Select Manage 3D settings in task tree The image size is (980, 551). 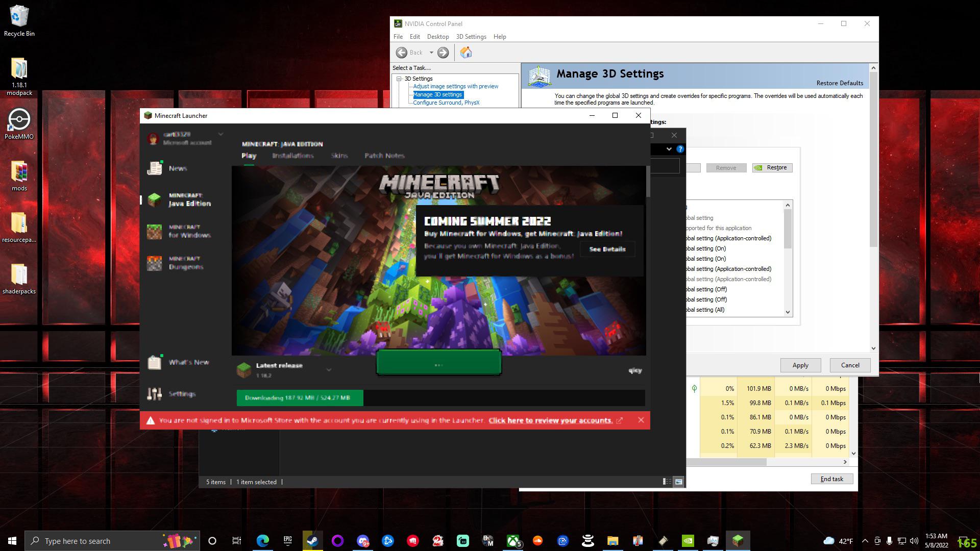coord(437,94)
